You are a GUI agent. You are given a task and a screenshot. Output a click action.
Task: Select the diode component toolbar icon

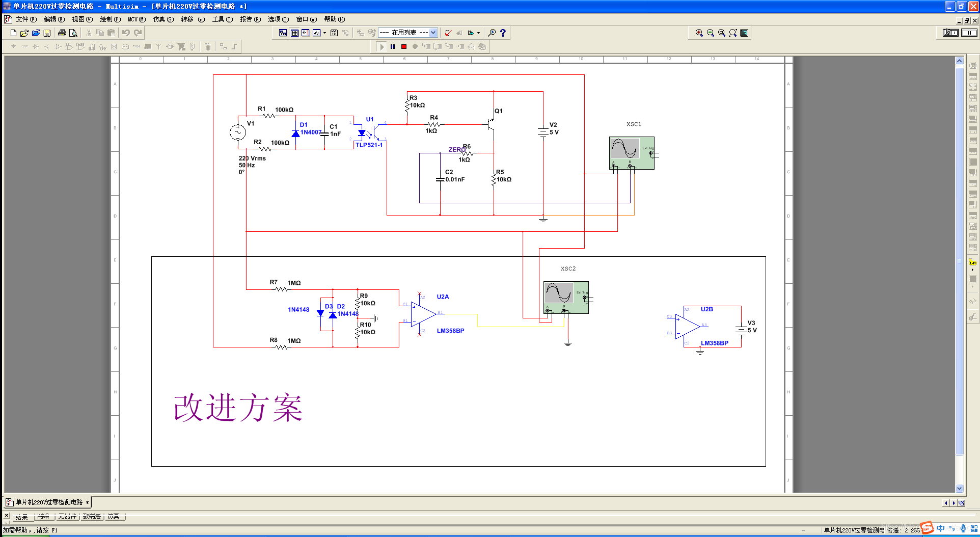35,46
